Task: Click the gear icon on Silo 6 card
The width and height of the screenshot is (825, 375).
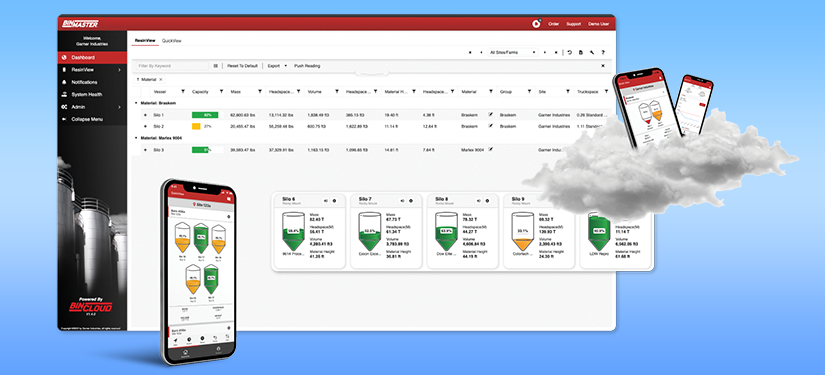Action: click(x=335, y=200)
